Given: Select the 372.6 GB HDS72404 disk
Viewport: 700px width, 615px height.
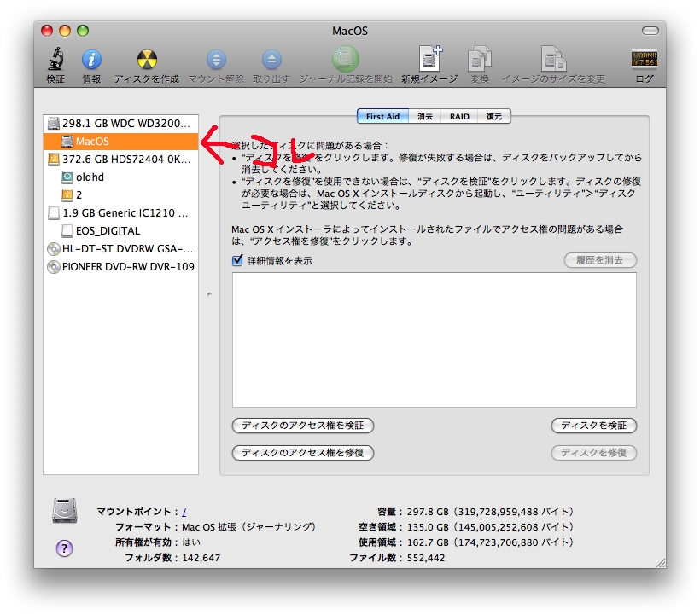Looking at the screenshot, I should click(120, 160).
